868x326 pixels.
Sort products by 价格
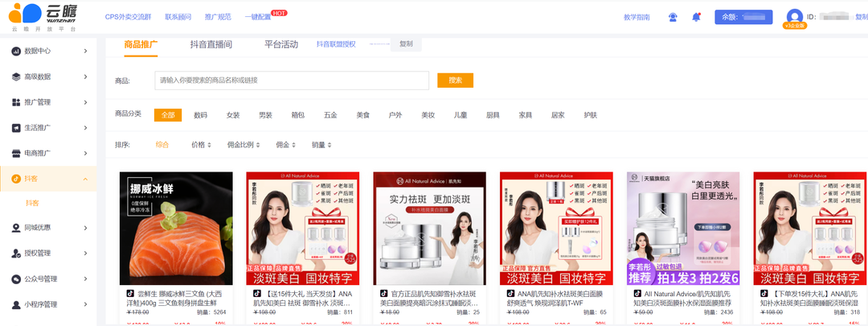pos(201,145)
